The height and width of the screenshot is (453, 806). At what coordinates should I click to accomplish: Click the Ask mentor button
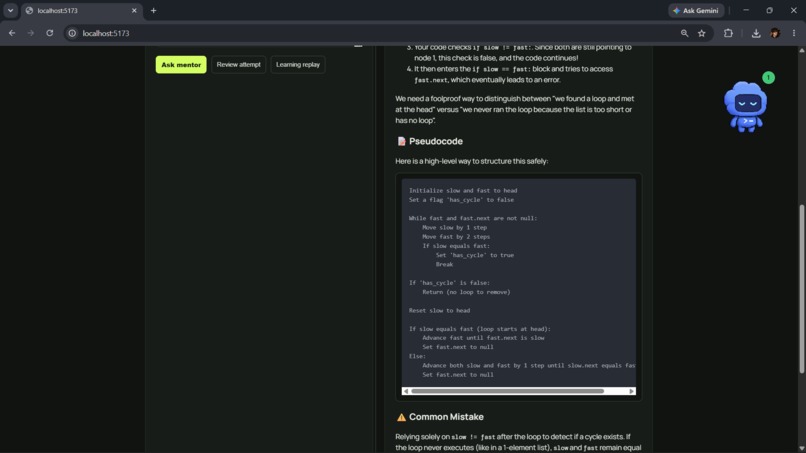coord(181,65)
